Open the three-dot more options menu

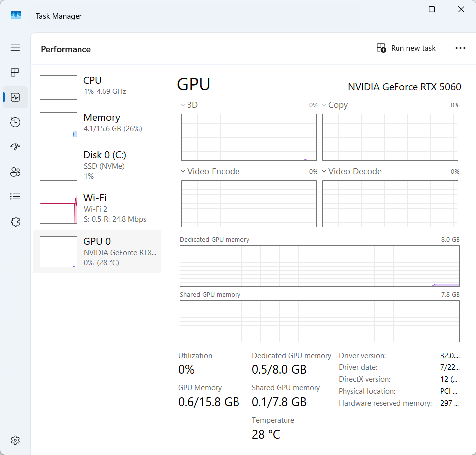tap(460, 48)
